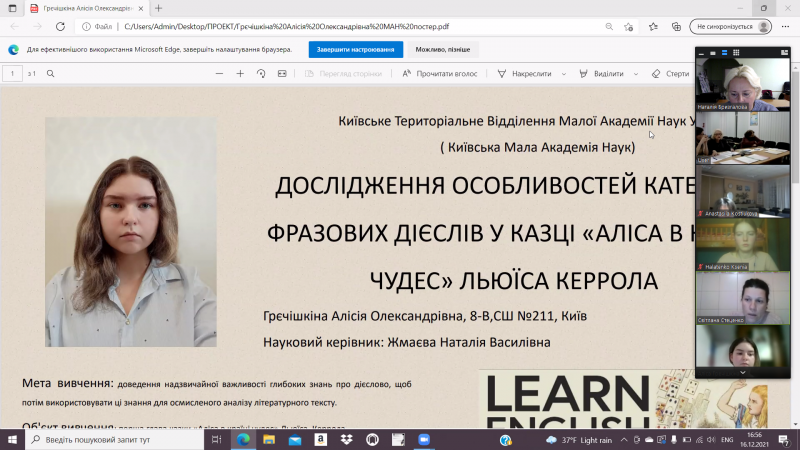This screenshot has height=450, width=800.
Task: Open the Get Help taskbar icon
Action: 505,440
